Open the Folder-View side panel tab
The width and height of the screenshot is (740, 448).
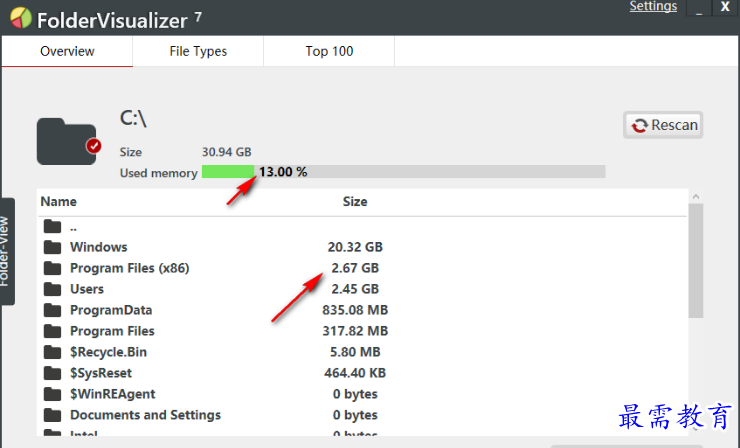pos(7,251)
